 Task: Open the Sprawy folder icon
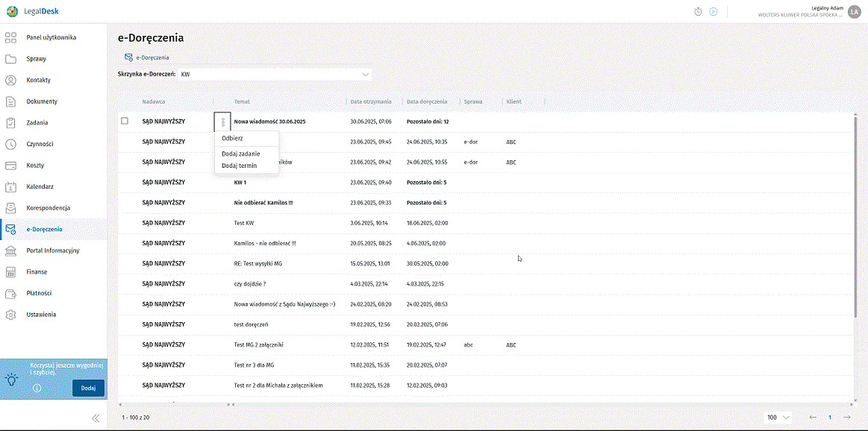(10, 59)
